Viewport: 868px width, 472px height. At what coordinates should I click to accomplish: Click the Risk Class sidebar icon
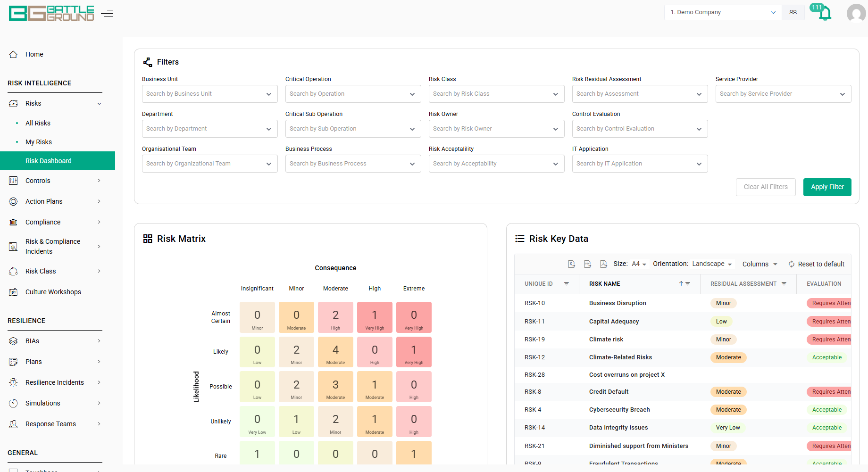(x=13, y=271)
